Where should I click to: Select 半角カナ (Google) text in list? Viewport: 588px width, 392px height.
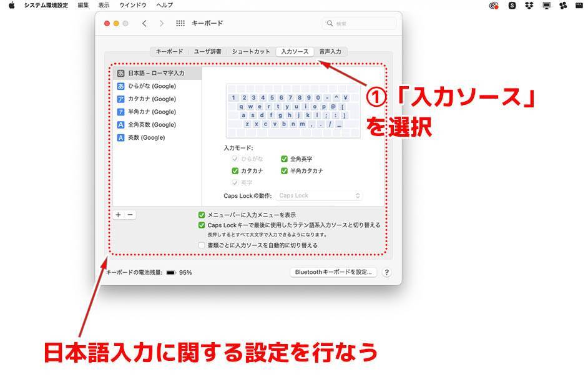coord(152,112)
